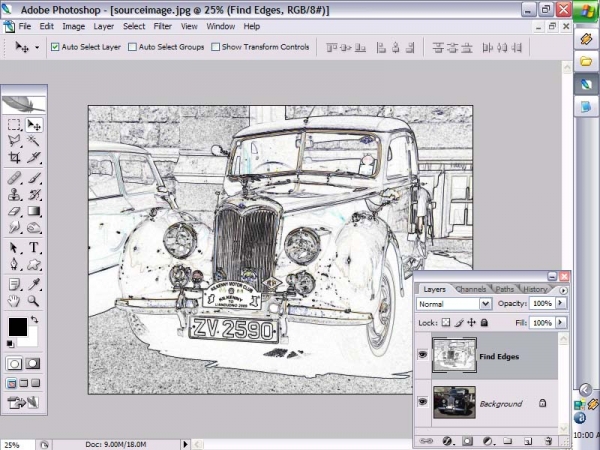Viewport: 600px width, 450px height.
Task: Enable Auto Select Groups checkbox
Action: [x=132, y=47]
